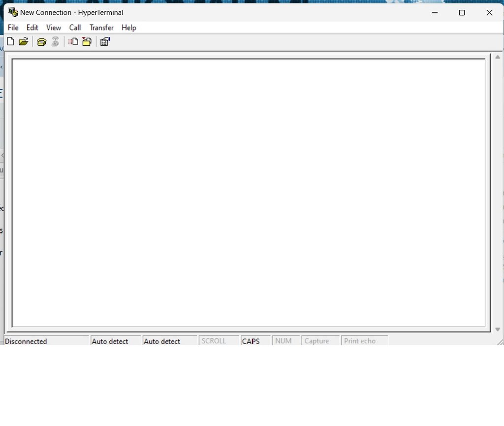Minimize the HyperTerminal window
The image size is (504, 426).
tap(435, 12)
